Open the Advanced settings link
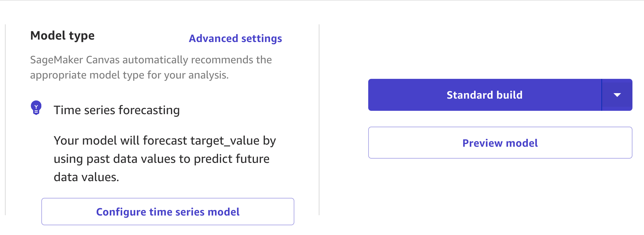Viewport: 644px width, 235px height. (235, 38)
